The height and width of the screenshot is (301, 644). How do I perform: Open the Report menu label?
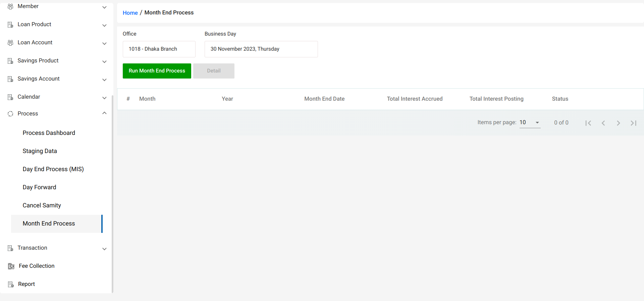(x=26, y=284)
